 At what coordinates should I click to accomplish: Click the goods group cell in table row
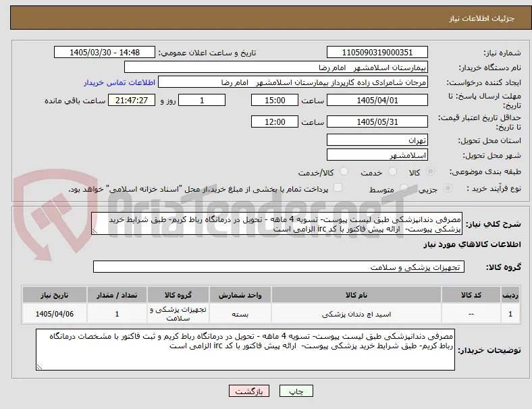coord(178,314)
